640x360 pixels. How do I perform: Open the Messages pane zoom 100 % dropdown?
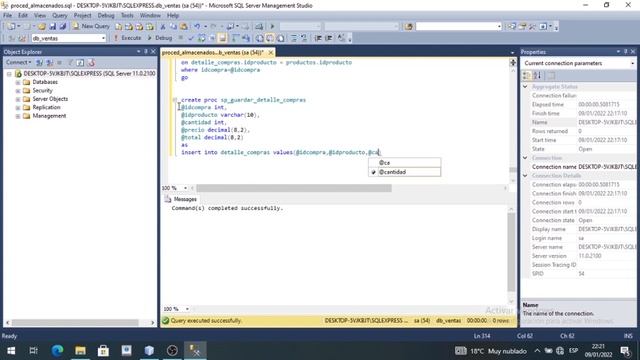pos(187,309)
